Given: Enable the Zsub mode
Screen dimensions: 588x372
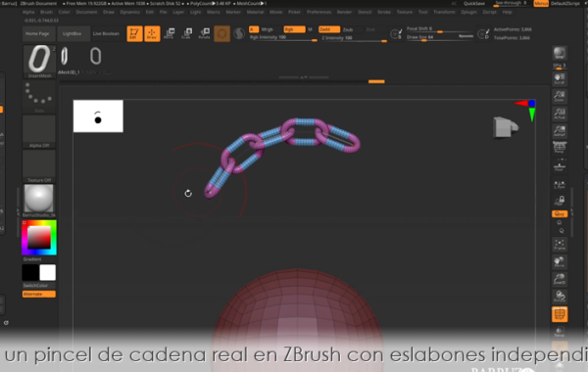Looking at the screenshot, I should [348, 29].
